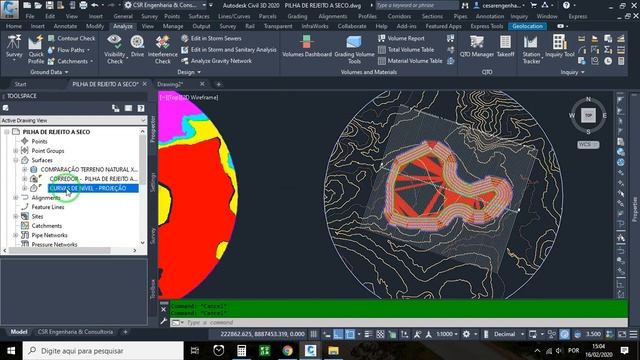Image resolution: width=640 pixels, height=360 pixels.
Task: Select the Feature Lines tree item
Action: (48, 207)
